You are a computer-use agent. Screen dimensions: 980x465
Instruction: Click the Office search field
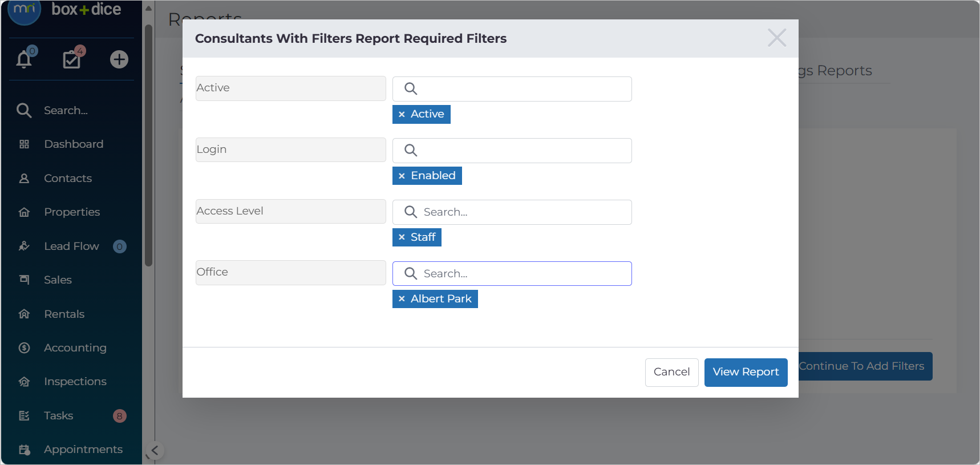tap(512, 273)
